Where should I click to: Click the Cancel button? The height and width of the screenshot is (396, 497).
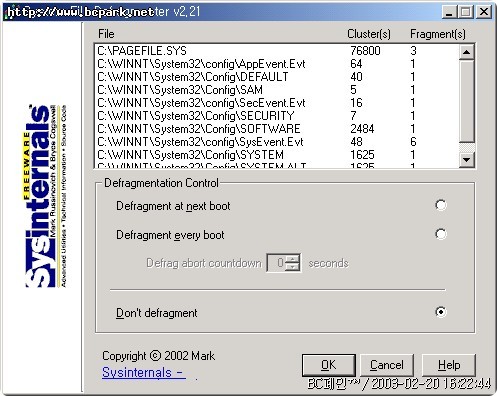(387, 365)
